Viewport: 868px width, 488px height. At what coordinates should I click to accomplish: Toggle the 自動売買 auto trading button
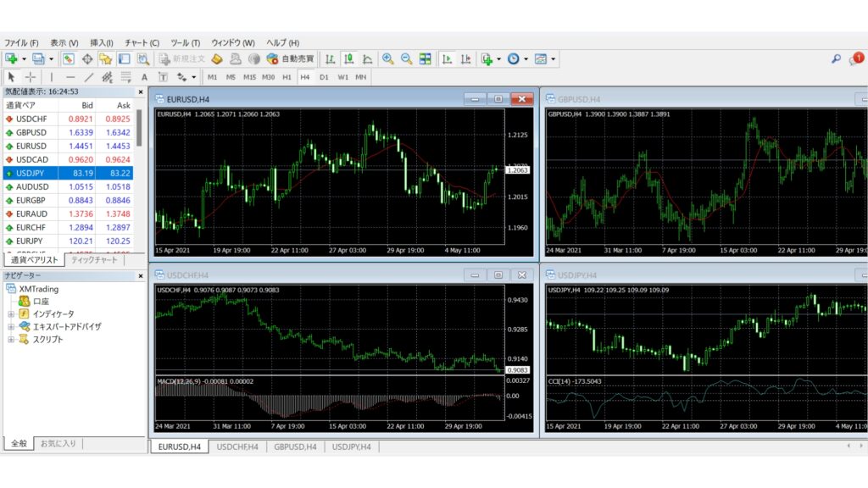290,59
